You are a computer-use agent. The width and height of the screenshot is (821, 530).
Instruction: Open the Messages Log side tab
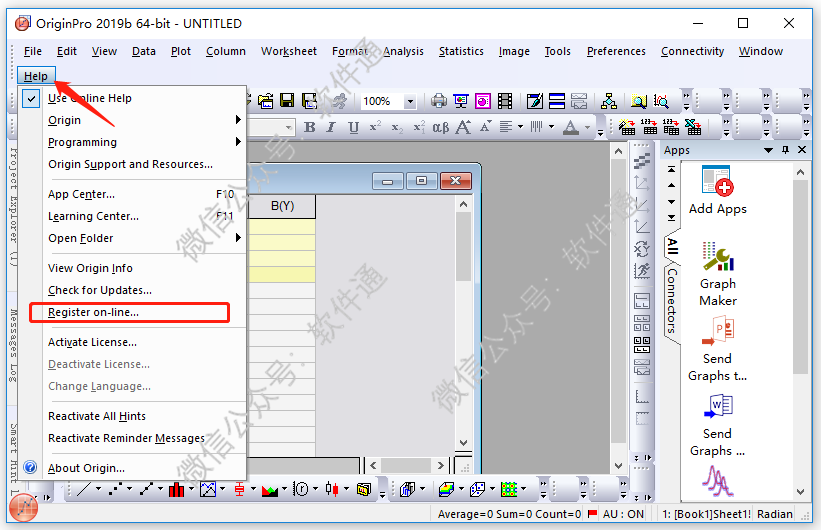coord(13,347)
